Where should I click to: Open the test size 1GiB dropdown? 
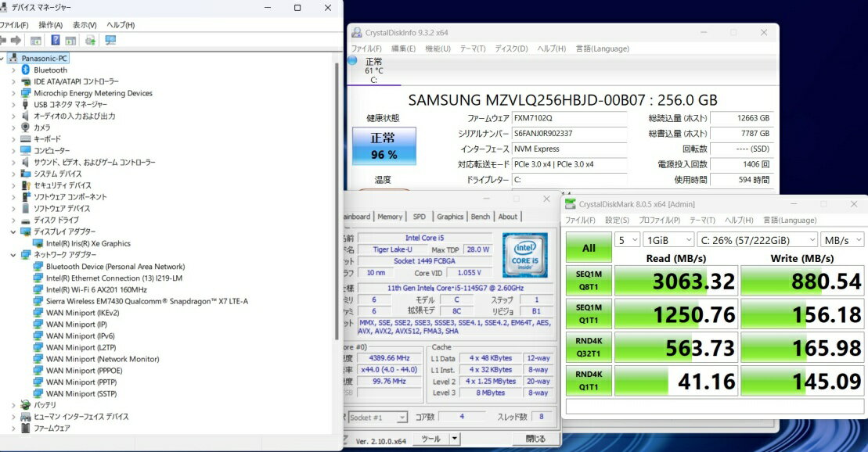point(668,240)
